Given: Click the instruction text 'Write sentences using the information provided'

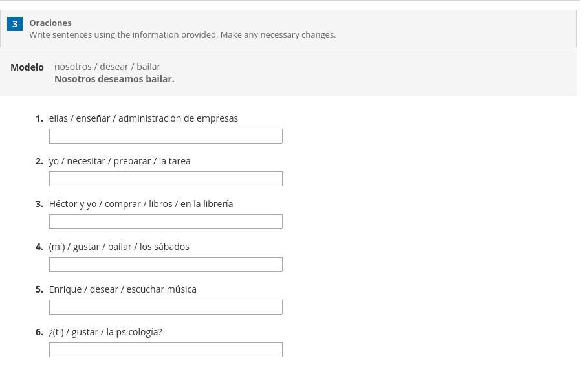Looking at the screenshot, I should pos(182,35).
